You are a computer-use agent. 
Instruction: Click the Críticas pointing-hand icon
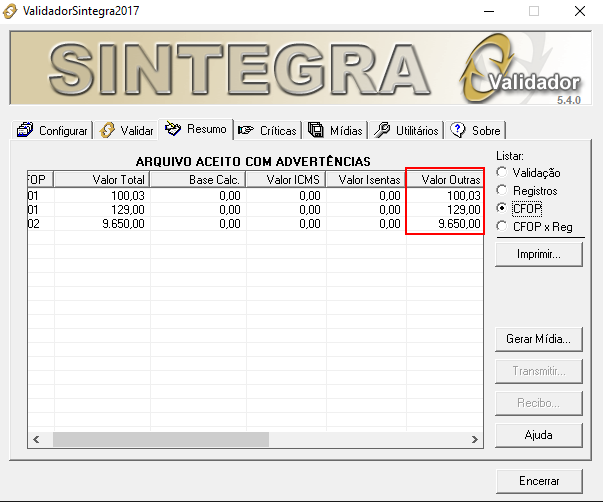point(246,130)
